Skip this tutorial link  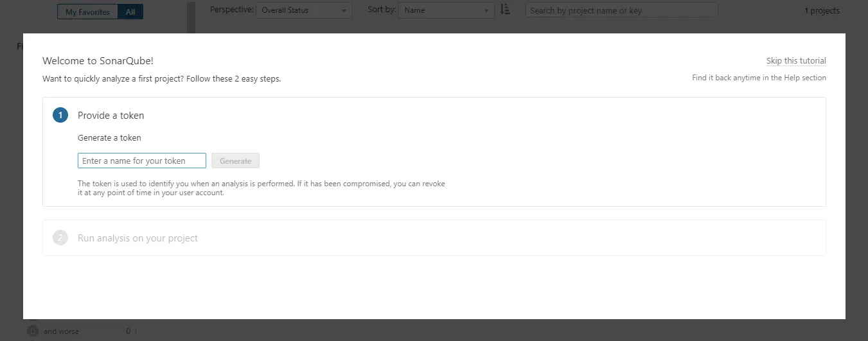pos(796,61)
